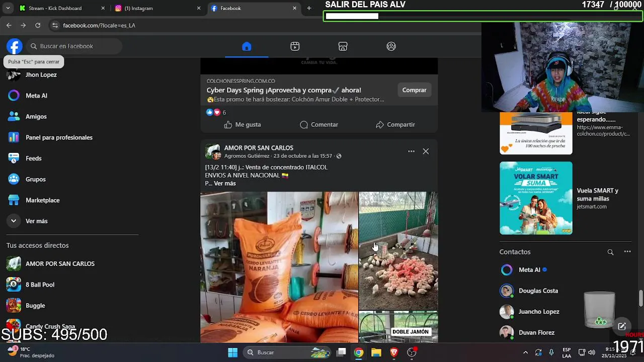The image size is (644, 362).
Task: Open contacts options three-dot menu
Action: point(627,252)
